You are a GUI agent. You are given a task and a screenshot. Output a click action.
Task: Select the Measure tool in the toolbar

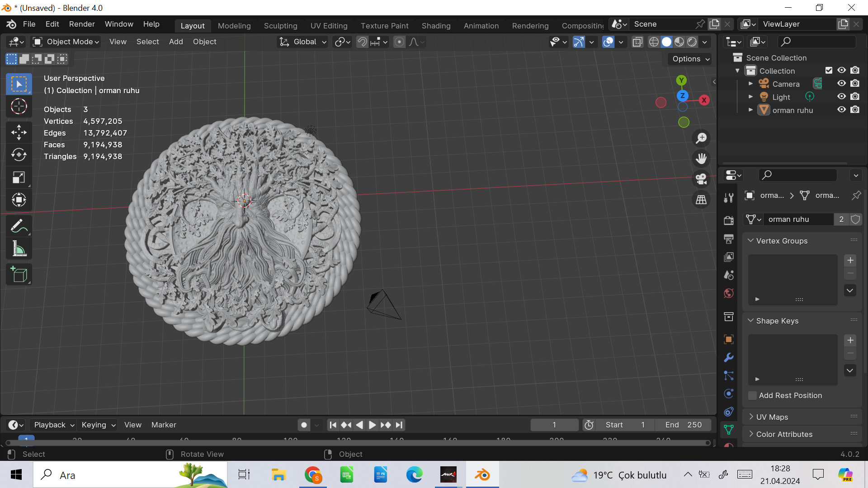coord(19,248)
